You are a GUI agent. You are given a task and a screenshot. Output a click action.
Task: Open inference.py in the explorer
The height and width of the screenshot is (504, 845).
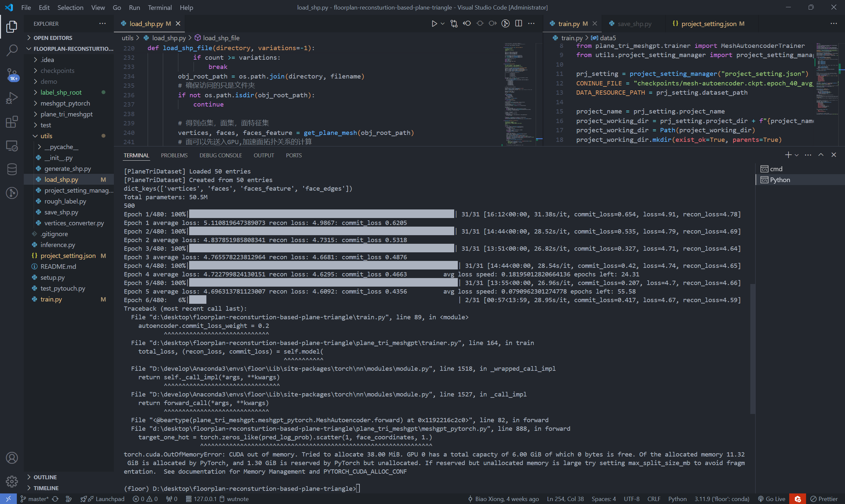tap(69, 245)
